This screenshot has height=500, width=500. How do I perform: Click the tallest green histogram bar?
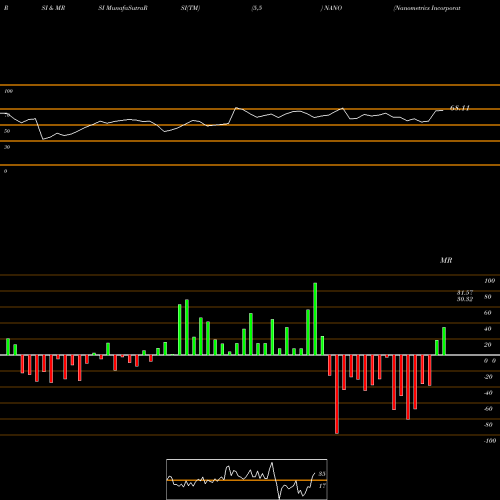(315, 319)
